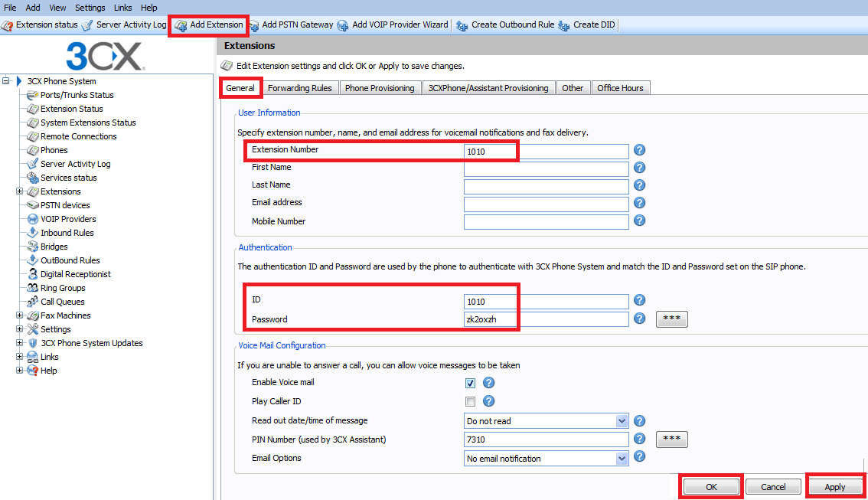The width and height of the screenshot is (868, 500).
Task: Disable the Enable Voice mail checkbox
Action: tap(471, 383)
